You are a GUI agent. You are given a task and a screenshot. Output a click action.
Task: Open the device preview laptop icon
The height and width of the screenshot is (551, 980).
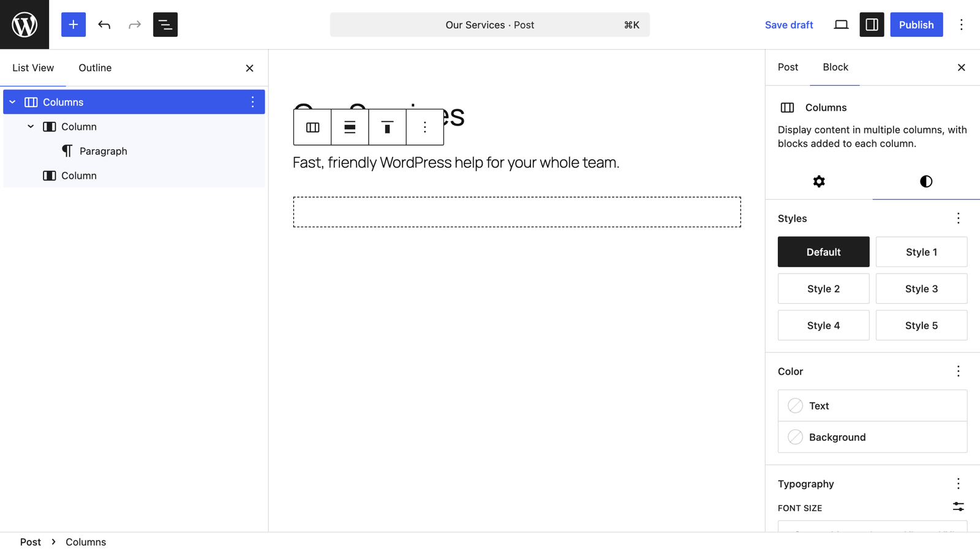coord(841,24)
